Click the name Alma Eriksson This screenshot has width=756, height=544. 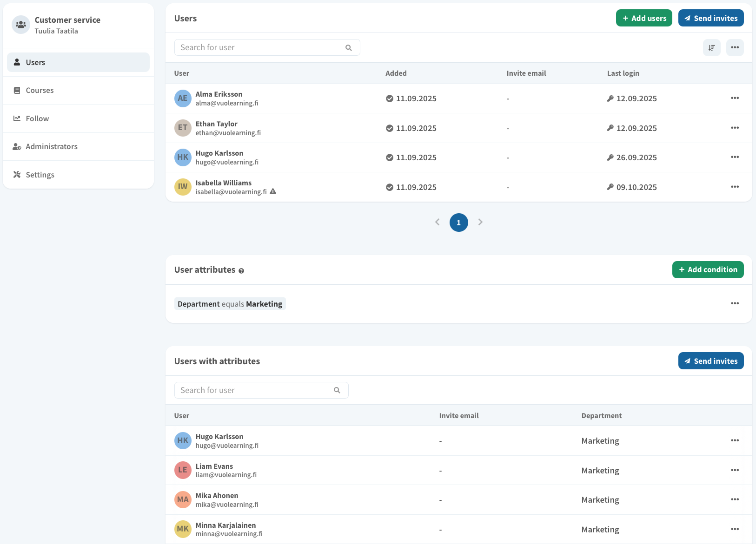[219, 94]
